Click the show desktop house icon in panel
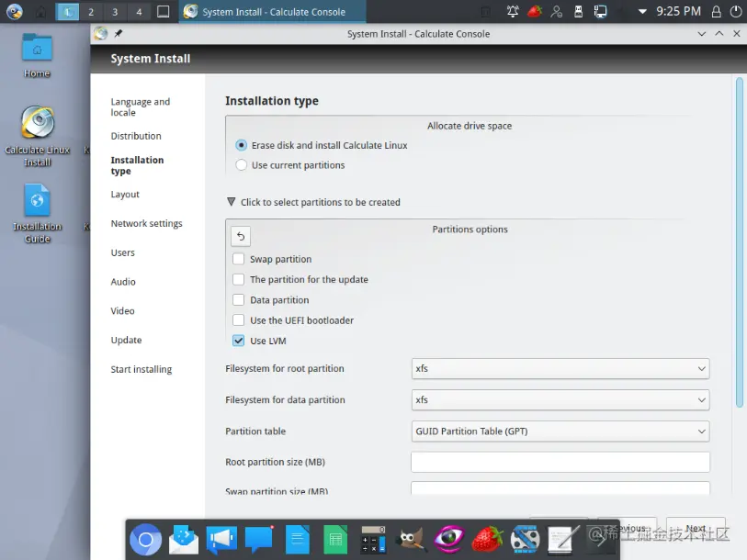 tap(41, 11)
